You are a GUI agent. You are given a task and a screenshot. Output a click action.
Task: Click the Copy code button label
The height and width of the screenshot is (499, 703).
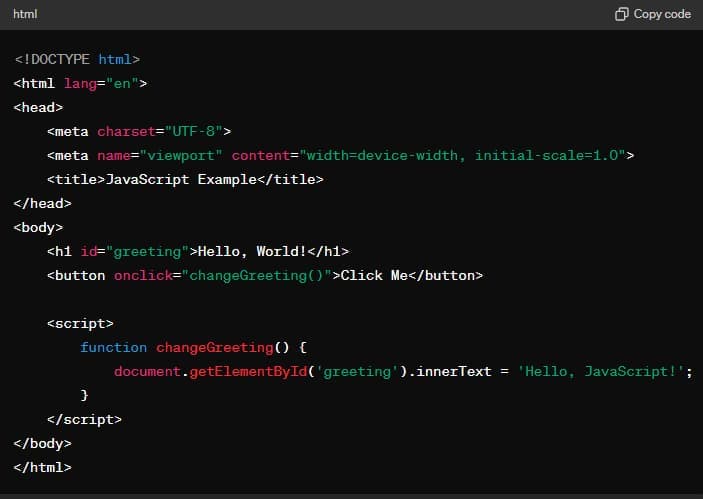662,14
